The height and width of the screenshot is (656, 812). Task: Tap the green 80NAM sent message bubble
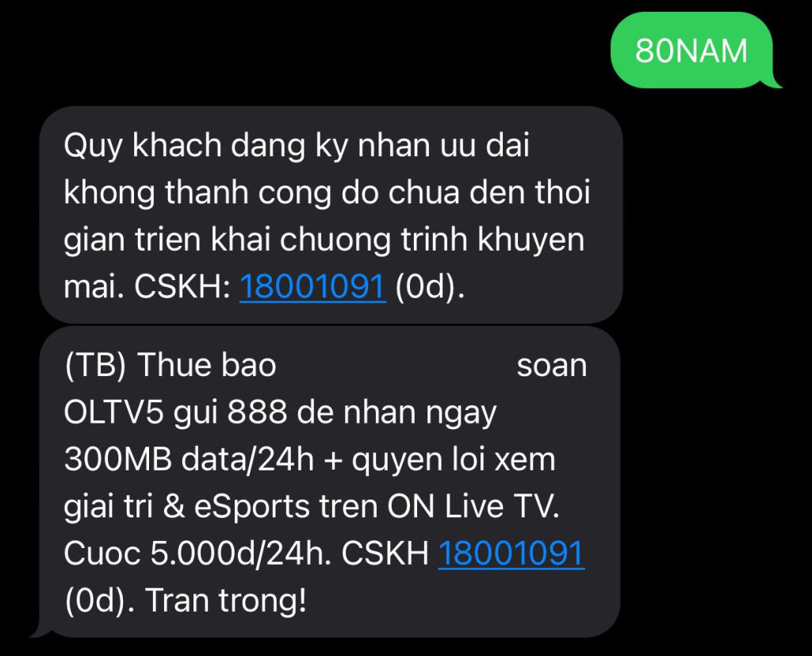pyautogui.click(x=691, y=50)
